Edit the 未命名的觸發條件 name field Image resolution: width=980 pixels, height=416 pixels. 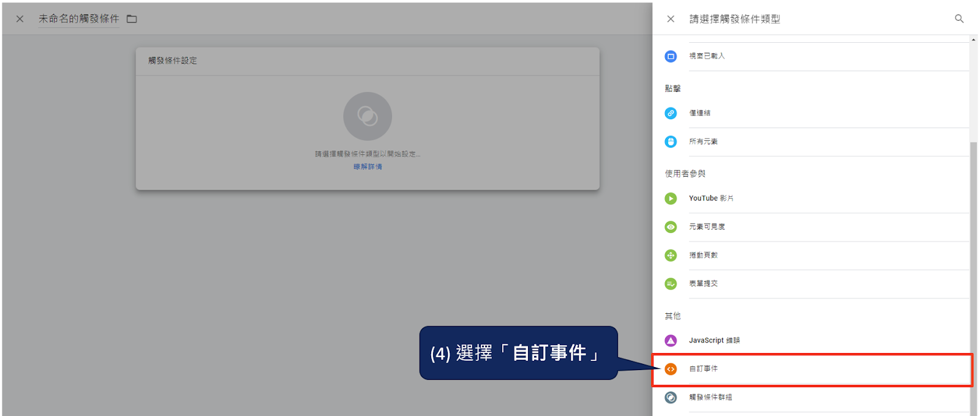(79, 19)
